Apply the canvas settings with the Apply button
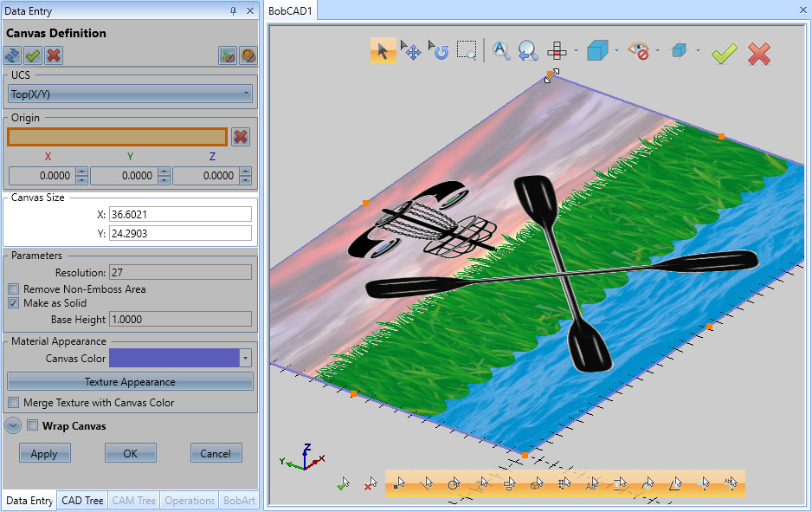 44,452
